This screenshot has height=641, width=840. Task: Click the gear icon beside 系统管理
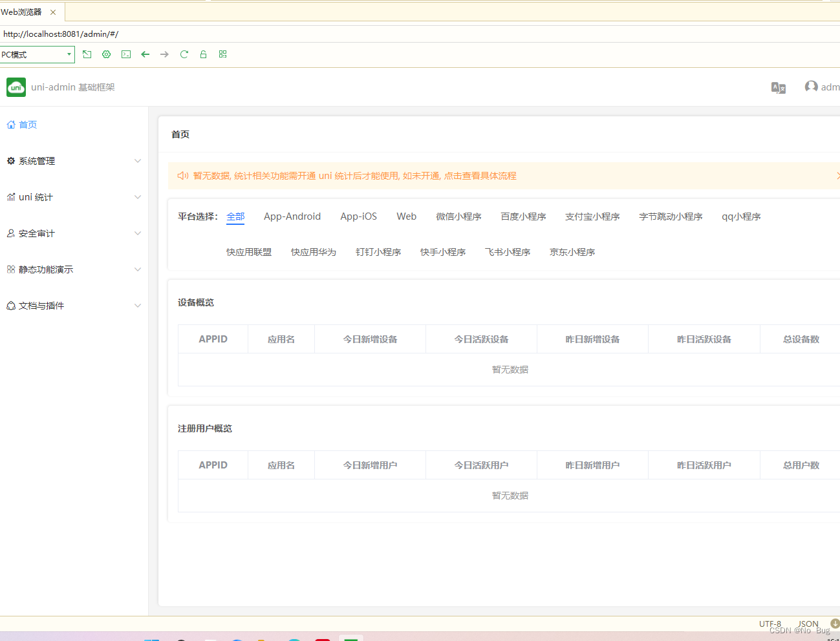click(11, 161)
